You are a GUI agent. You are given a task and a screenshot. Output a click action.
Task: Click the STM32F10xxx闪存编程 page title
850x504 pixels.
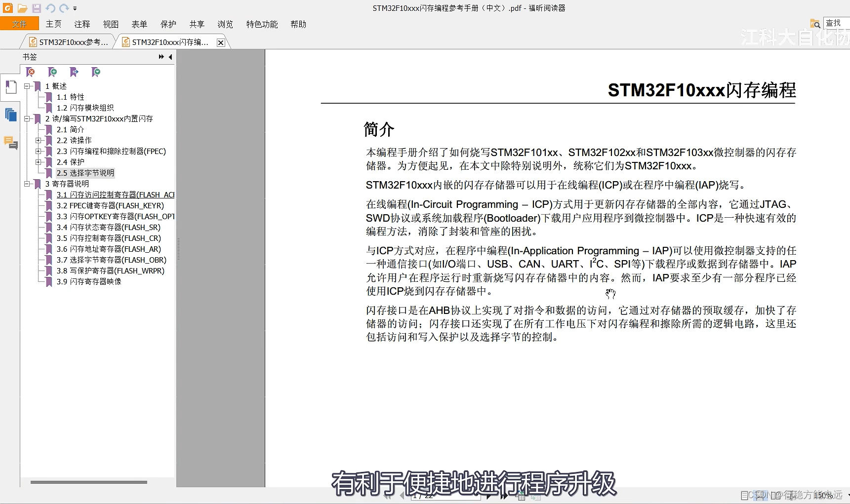click(702, 90)
